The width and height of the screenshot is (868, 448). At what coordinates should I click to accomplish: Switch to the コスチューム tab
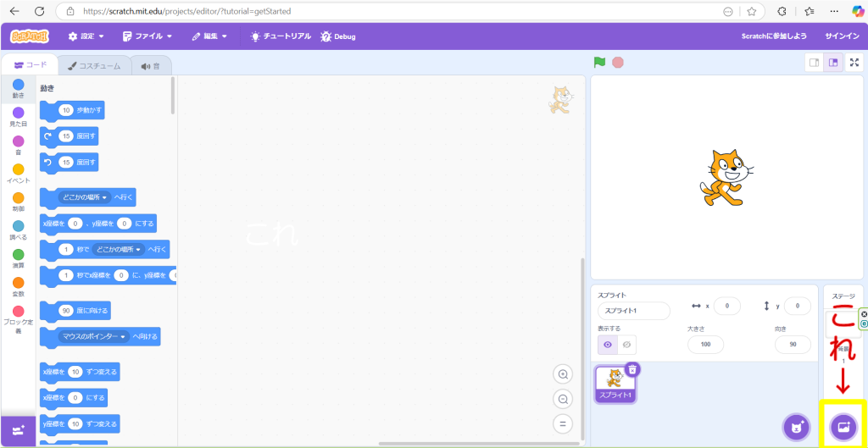94,65
